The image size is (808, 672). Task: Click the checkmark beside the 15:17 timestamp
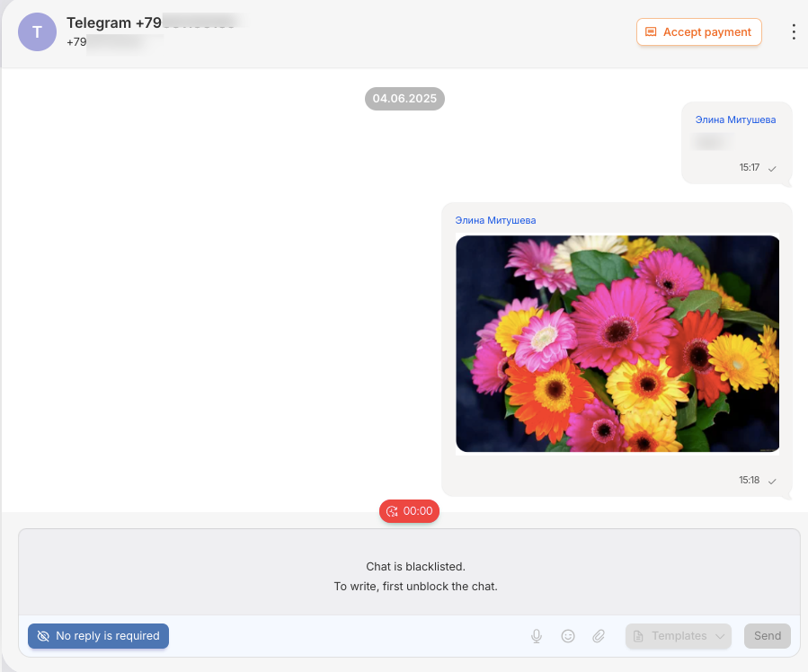(772, 168)
